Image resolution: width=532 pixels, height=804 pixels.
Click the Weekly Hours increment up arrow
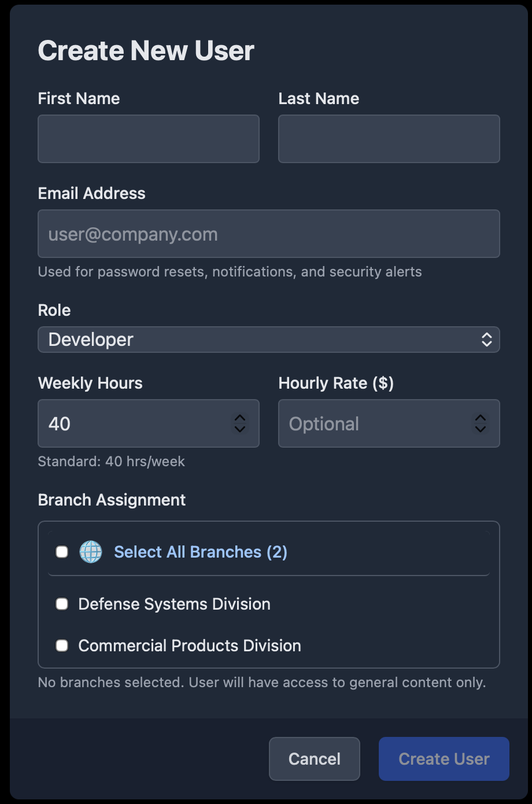(239, 418)
